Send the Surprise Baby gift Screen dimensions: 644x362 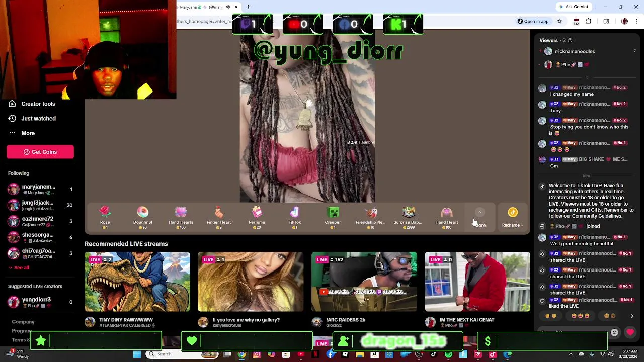(x=409, y=218)
